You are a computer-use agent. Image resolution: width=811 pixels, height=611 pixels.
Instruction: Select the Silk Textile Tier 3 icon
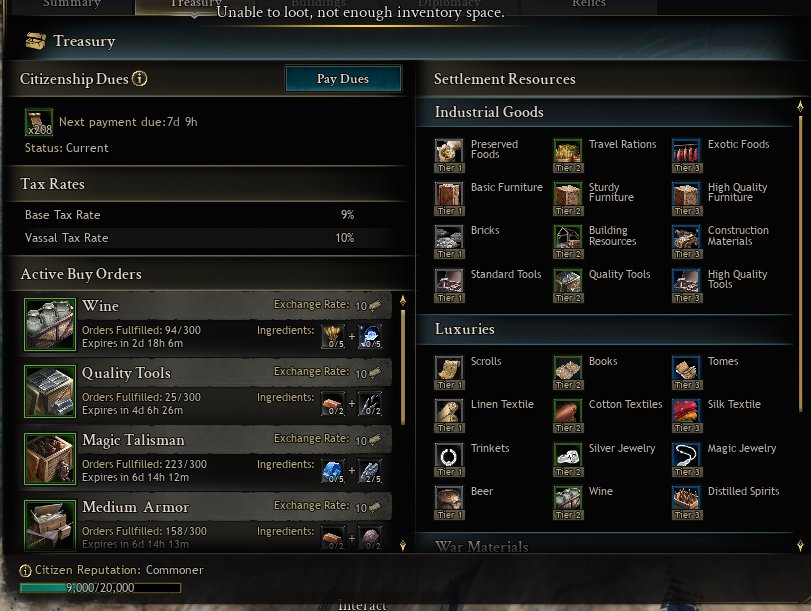pyautogui.click(x=686, y=415)
